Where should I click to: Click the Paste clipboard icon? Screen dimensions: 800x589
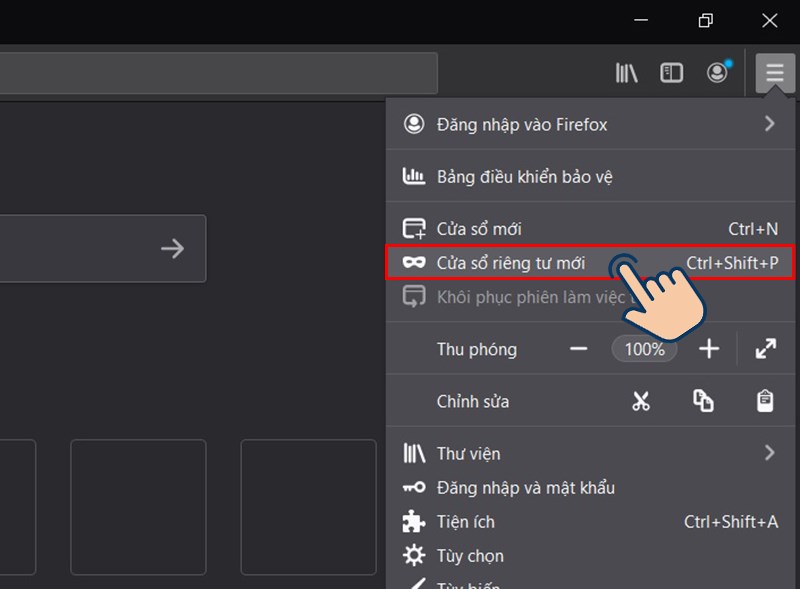pyautogui.click(x=765, y=401)
